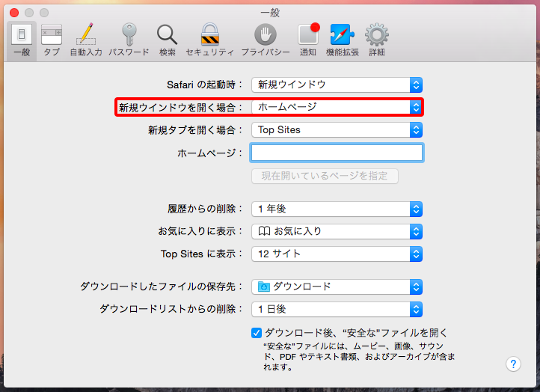Open the お気に入りに表示 dropdown
The height and width of the screenshot is (392, 540).
(337, 231)
